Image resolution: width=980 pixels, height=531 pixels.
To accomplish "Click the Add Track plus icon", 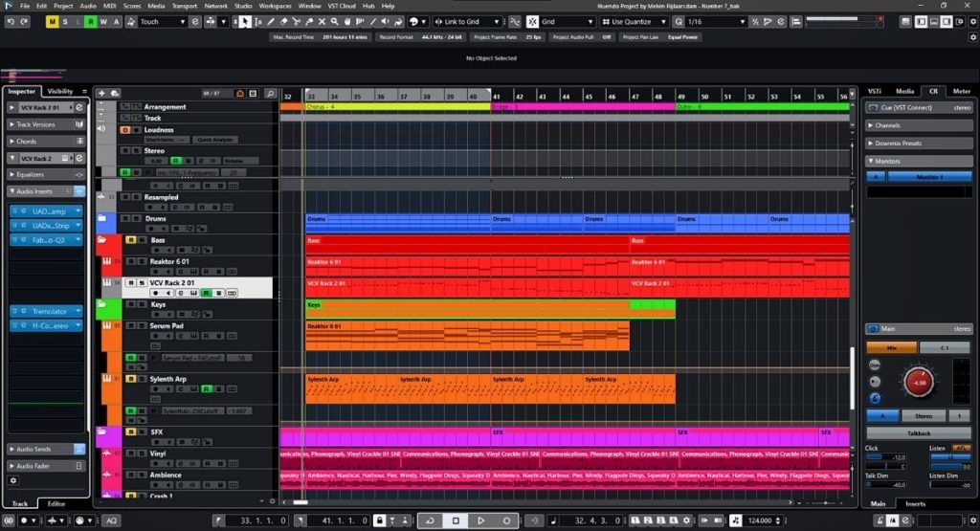I will pyautogui.click(x=101, y=93).
